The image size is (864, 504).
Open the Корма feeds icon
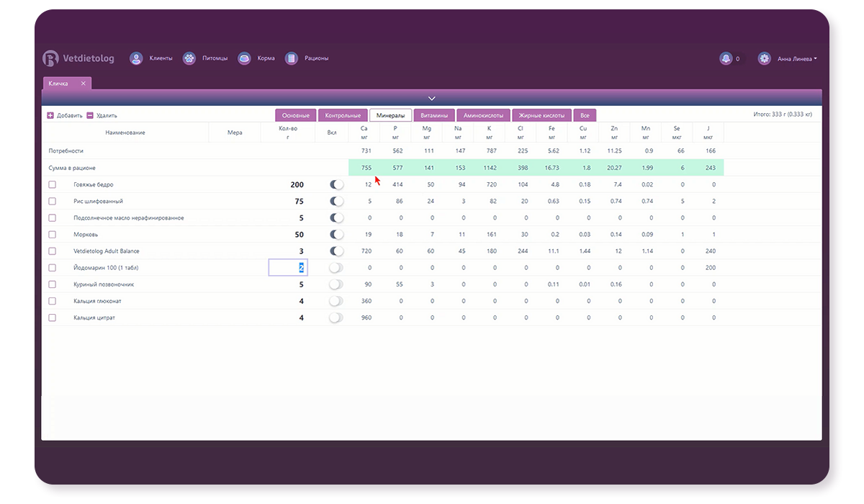tap(244, 58)
